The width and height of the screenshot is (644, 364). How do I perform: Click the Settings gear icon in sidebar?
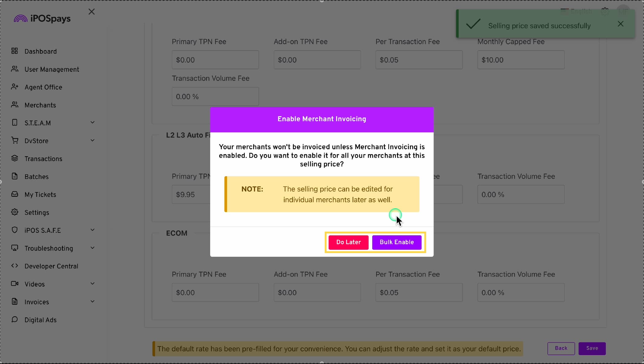[x=14, y=212]
